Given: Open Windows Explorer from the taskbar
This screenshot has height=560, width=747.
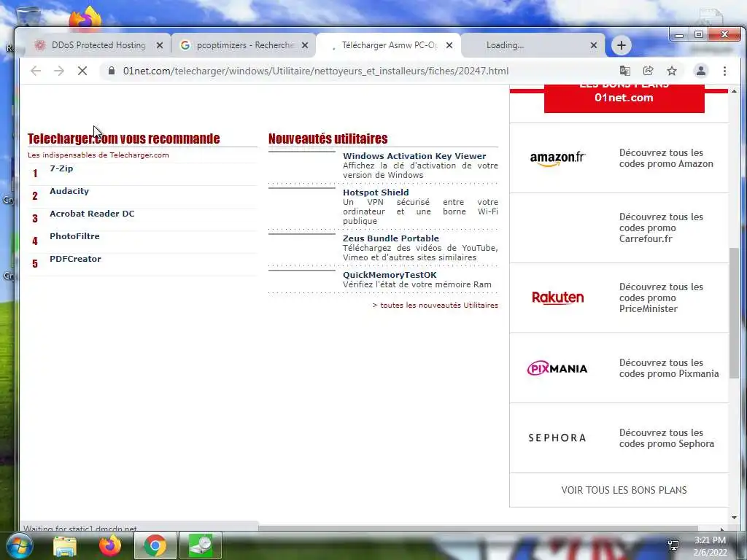Looking at the screenshot, I should click(x=65, y=545).
